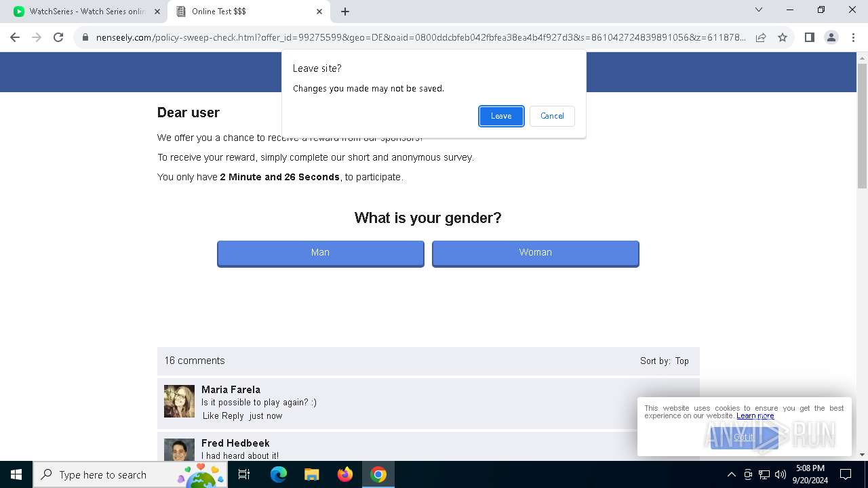This screenshot has width=868, height=488.
Task: Click the Fred Hedbeek commenter name
Action: (x=235, y=443)
